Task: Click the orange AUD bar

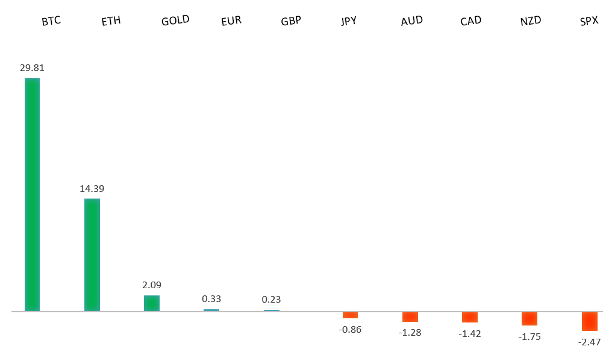Action: pyautogui.click(x=410, y=316)
